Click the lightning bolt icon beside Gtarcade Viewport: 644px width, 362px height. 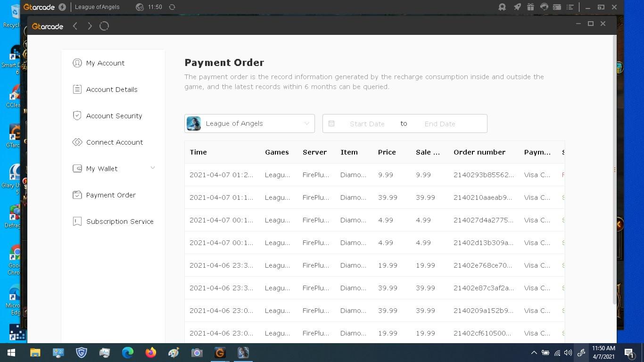62,7
